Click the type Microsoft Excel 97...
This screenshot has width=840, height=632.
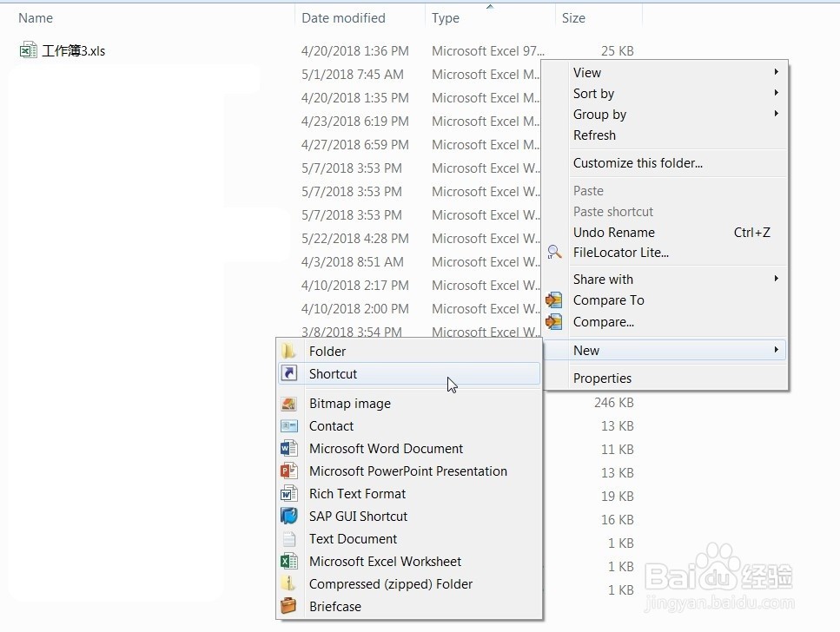pos(488,51)
